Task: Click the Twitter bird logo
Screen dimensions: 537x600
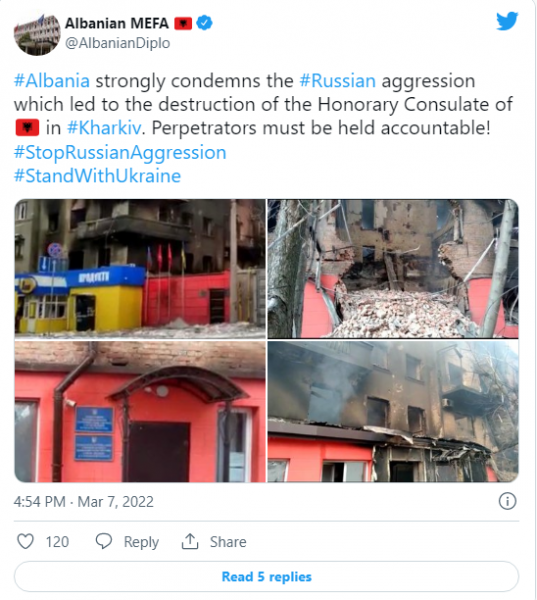Action: click(x=507, y=21)
